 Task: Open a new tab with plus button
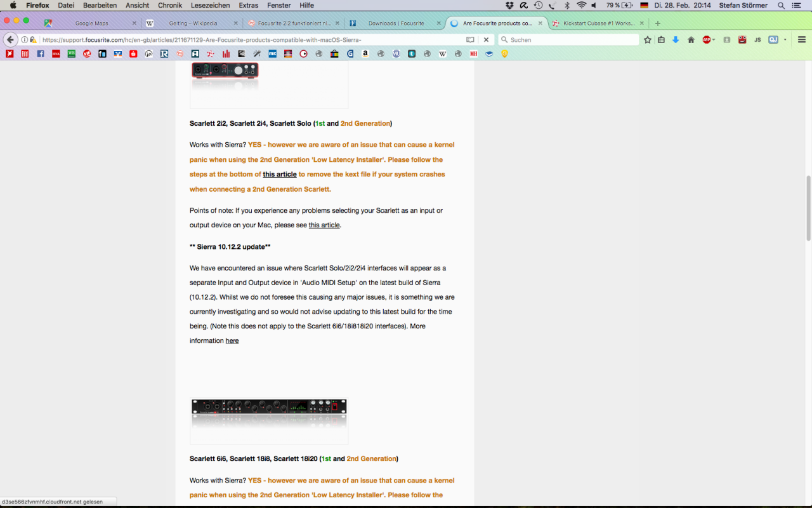coord(658,23)
